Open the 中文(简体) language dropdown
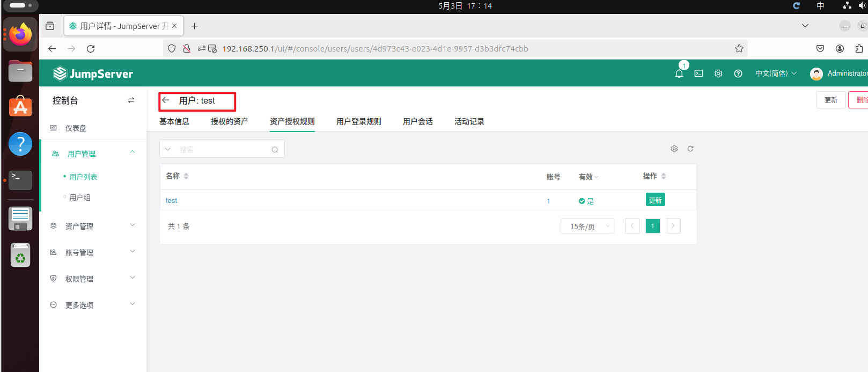 776,74
